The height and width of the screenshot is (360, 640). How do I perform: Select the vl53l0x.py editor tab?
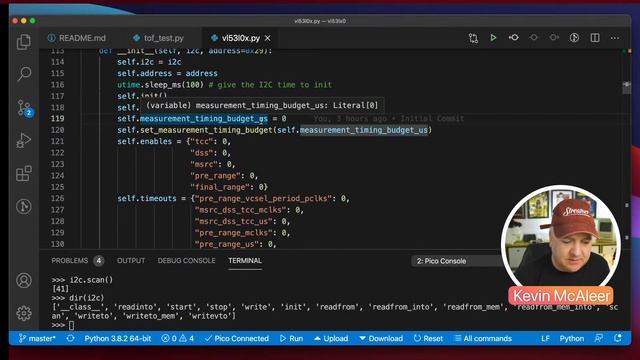point(241,38)
